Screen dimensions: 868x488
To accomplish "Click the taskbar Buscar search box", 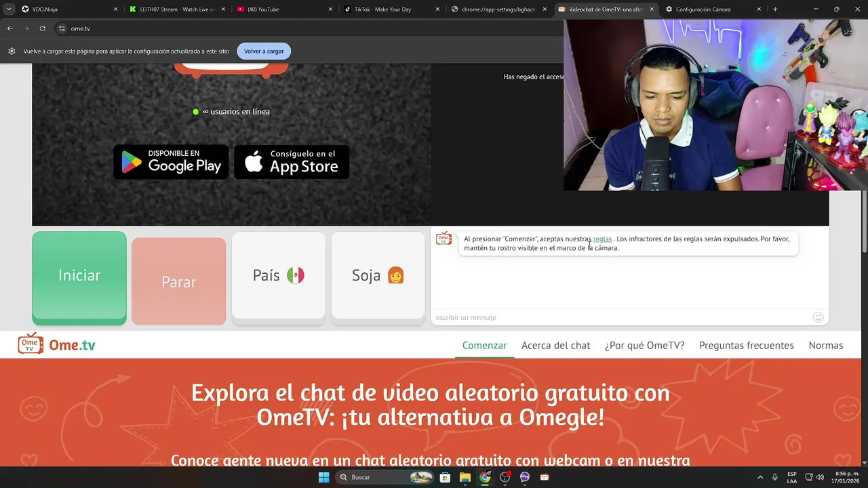I will [384, 477].
